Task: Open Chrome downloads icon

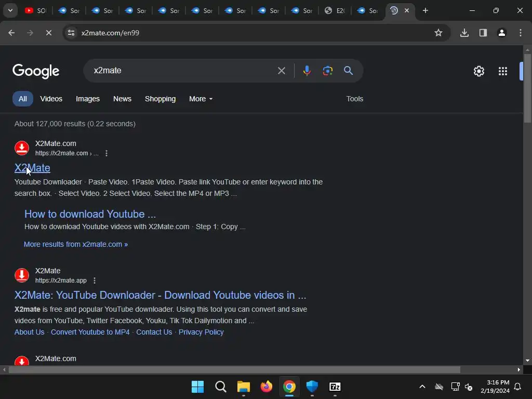Action: (464, 33)
